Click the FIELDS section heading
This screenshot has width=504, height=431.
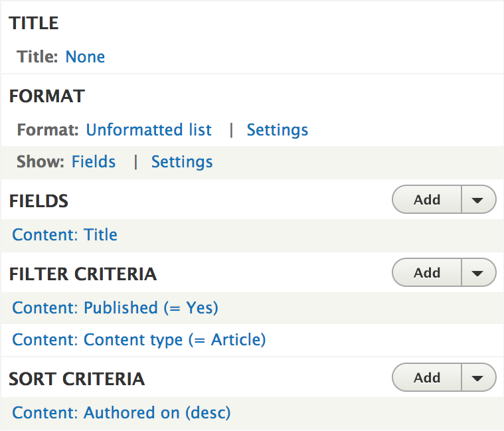click(39, 201)
